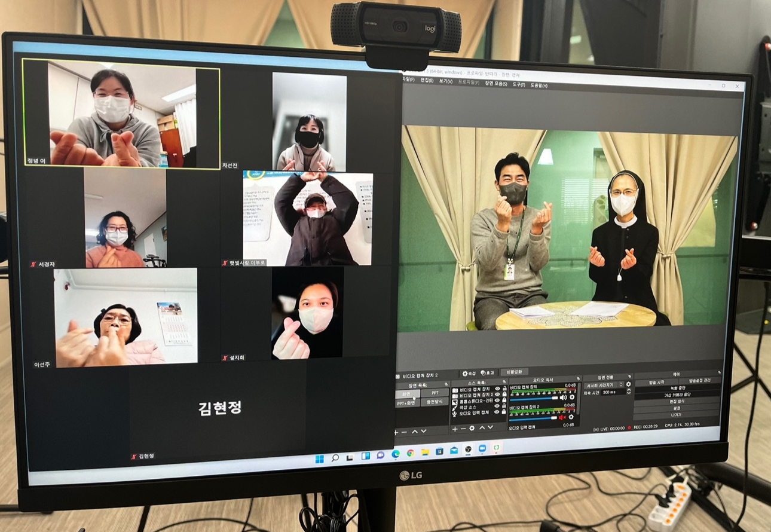Viewport: 771px width, 532px height.
Task: Open the 도움말(H) menu
Action: [x=539, y=85]
